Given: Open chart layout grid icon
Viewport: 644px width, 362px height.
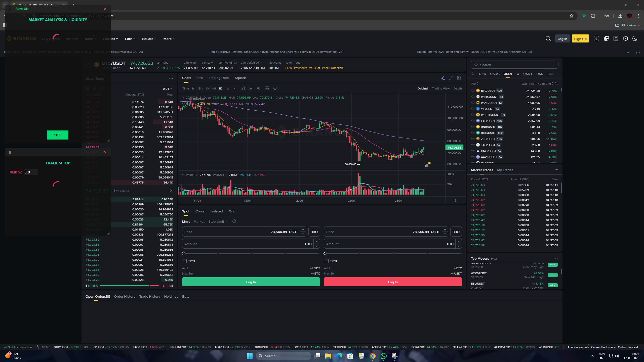Looking at the screenshot, I should [x=459, y=78].
